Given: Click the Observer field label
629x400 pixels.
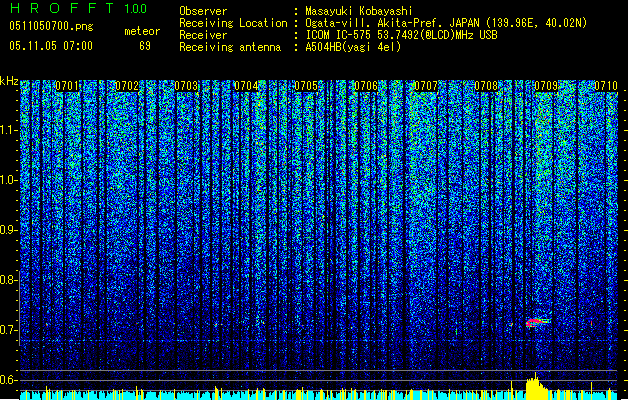Looking at the screenshot, I should click(x=203, y=11).
